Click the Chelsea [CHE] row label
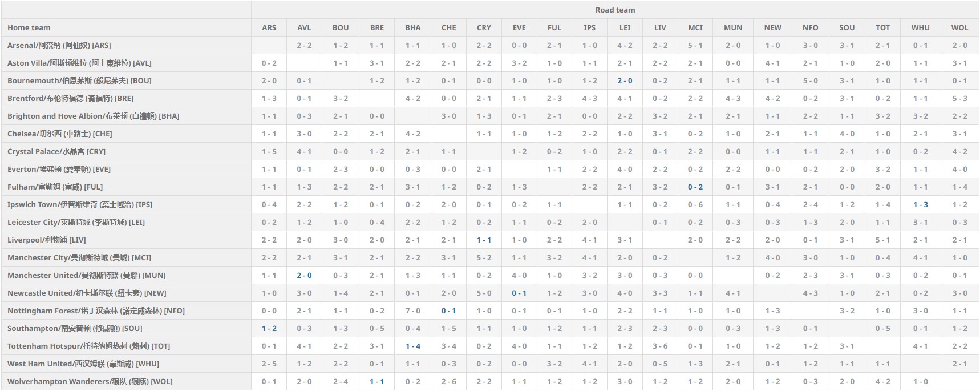 59,134
